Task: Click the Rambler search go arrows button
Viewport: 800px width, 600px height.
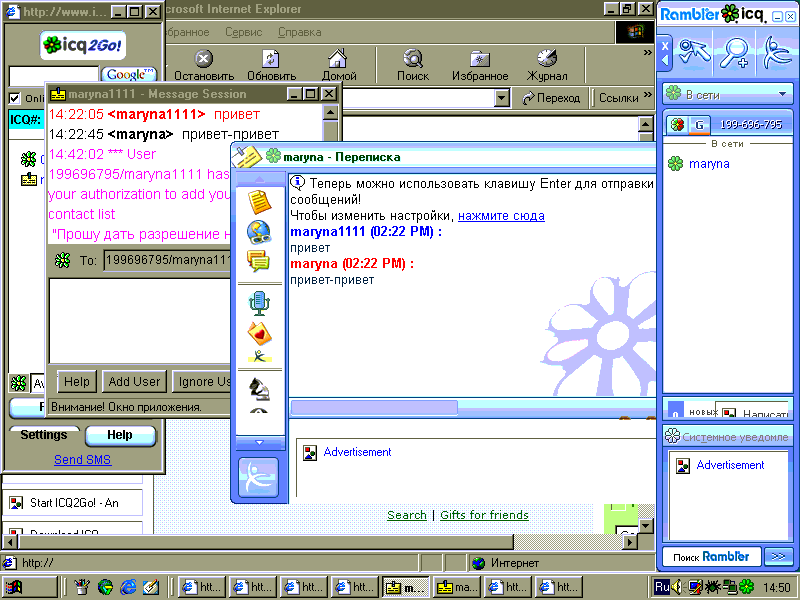Action: click(778, 556)
